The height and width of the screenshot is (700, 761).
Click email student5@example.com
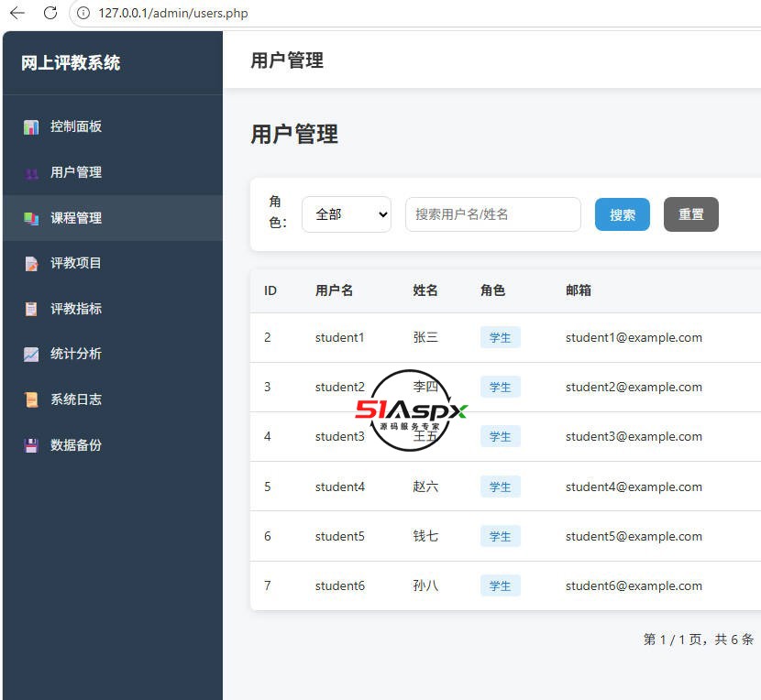pos(634,537)
